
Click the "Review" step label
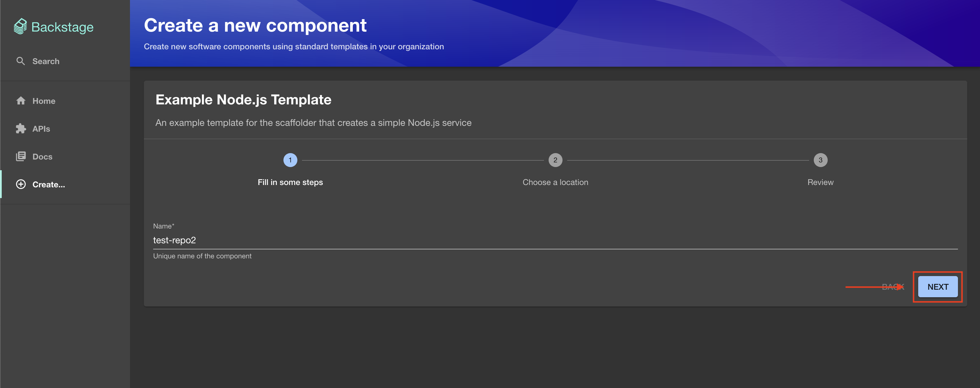tap(820, 182)
